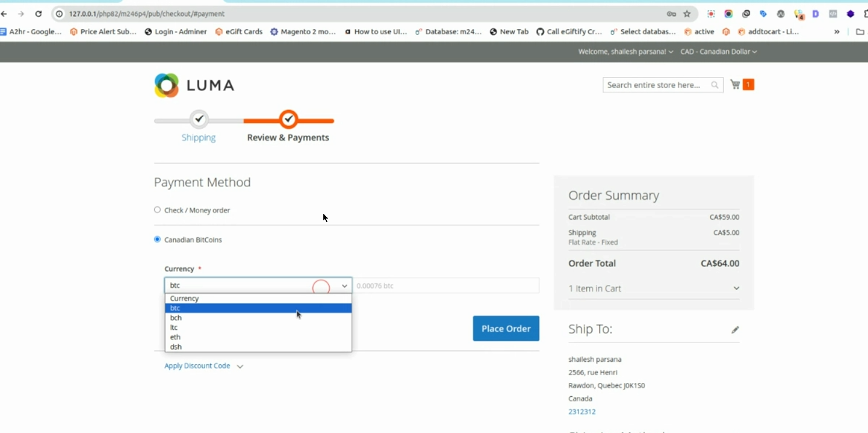Click the Review & Payments progress step
This screenshot has height=433, width=868.
tap(288, 138)
